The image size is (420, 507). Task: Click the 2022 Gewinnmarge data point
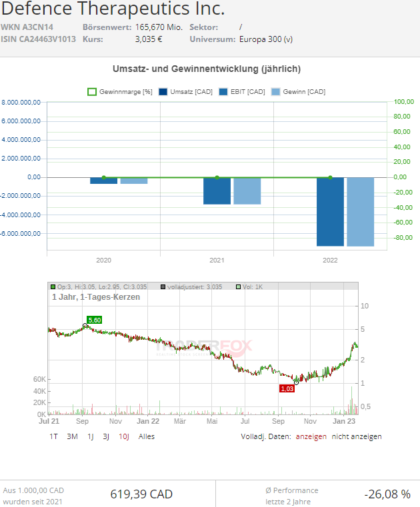(330, 177)
